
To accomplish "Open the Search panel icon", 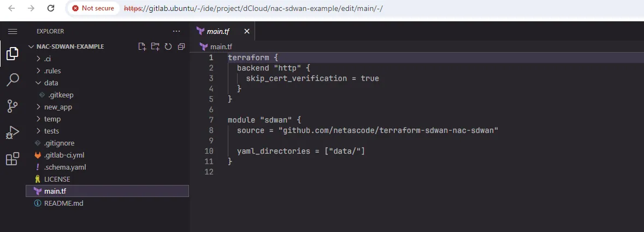I will pos(13,80).
